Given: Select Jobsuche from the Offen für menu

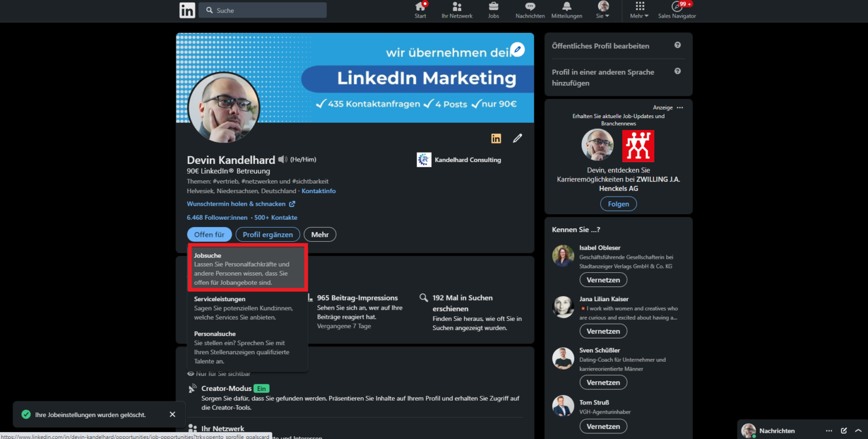Looking at the screenshot, I should 247,268.
